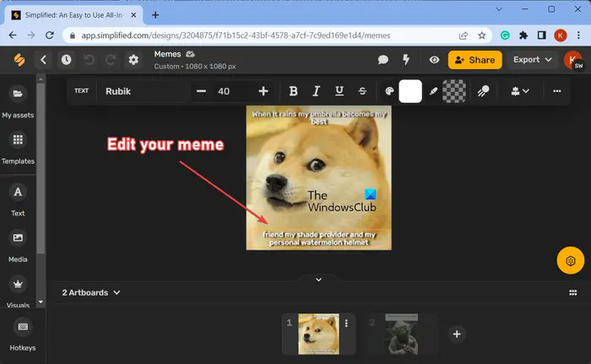
Task: Click the browser address bar URL
Action: pos(236,35)
